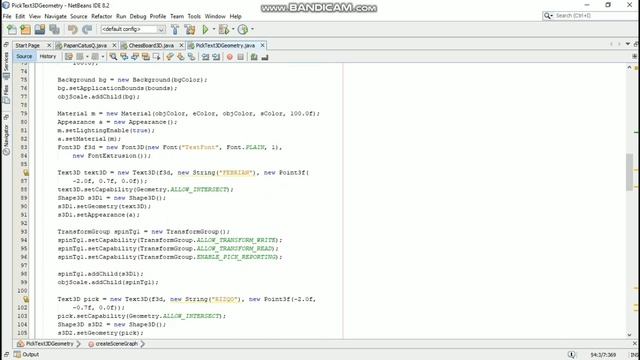Open the Help menu
Image resolution: width=640 pixels, height=360 pixels.
click(x=236, y=16)
